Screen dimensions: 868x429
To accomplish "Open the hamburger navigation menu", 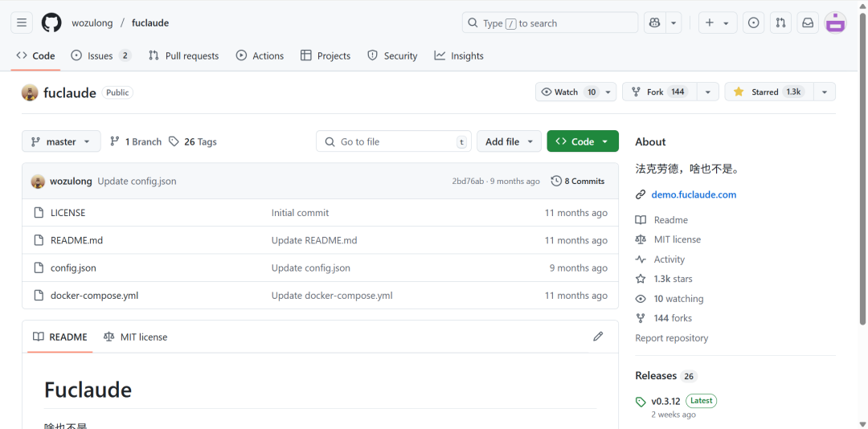I will 22,23.
